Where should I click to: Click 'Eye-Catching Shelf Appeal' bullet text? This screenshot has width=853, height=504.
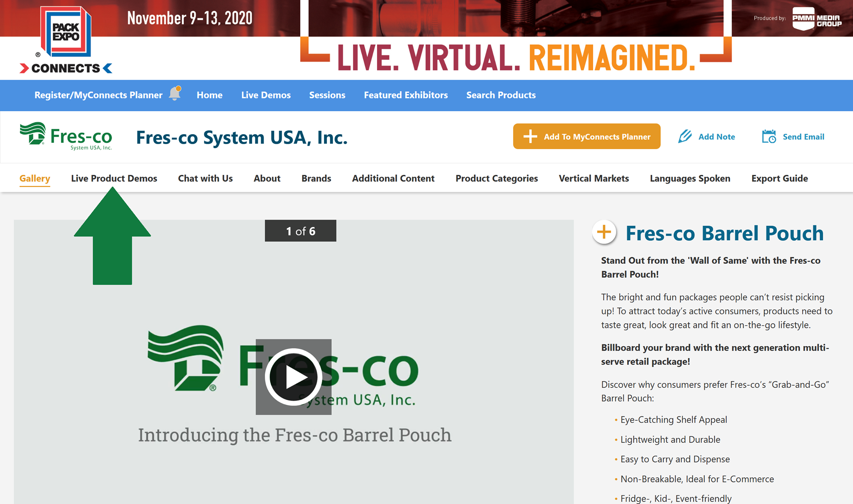tap(673, 419)
